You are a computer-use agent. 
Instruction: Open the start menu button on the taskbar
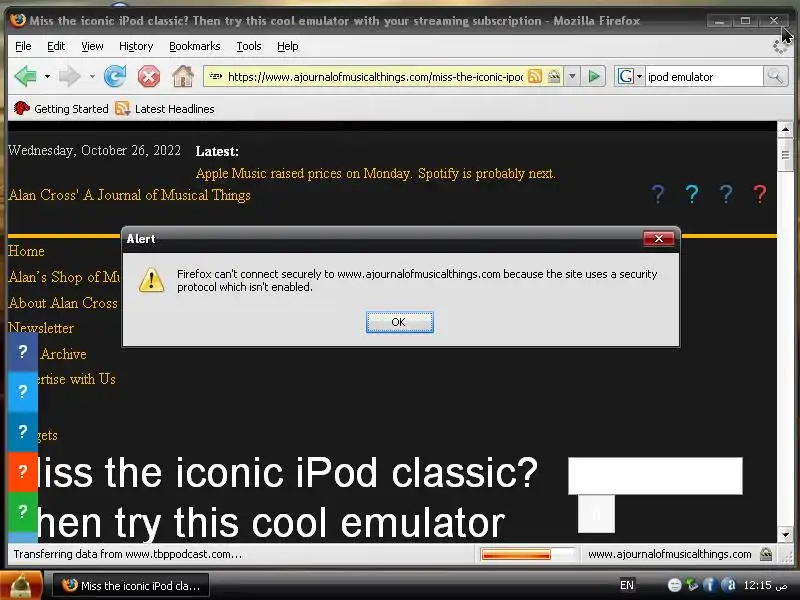click(x=21, y=585)
